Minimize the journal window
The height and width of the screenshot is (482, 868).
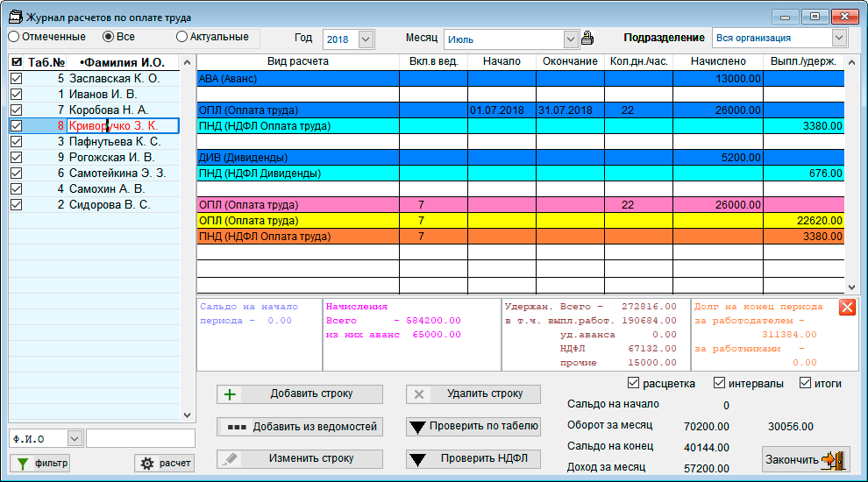pyautogui.click(x=785, y=17)
